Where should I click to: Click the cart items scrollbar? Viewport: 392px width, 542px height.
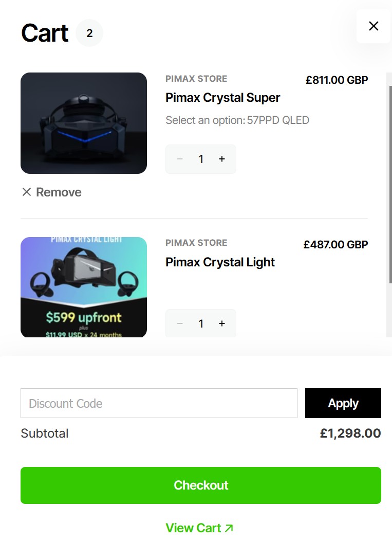click(390, 180)
